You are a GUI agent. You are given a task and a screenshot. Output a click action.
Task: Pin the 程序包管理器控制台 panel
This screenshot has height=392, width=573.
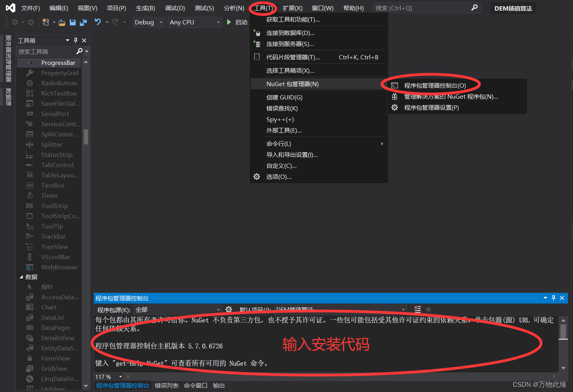(x=554, y=298)
